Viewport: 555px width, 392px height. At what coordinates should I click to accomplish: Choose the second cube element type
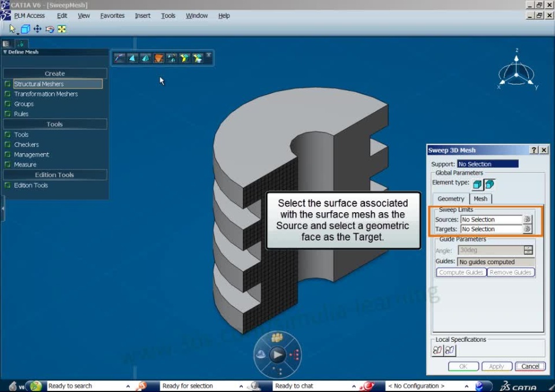click(490, 184)
